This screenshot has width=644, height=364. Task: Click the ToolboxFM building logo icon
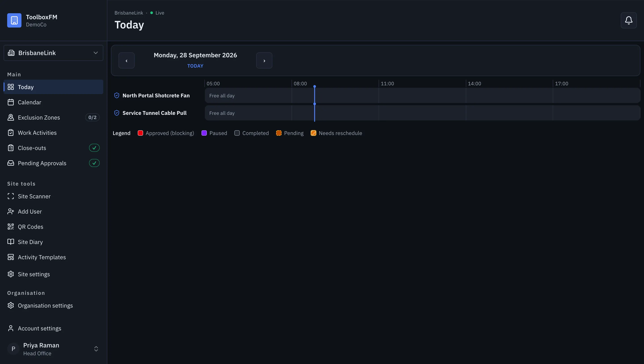point(14,21)
